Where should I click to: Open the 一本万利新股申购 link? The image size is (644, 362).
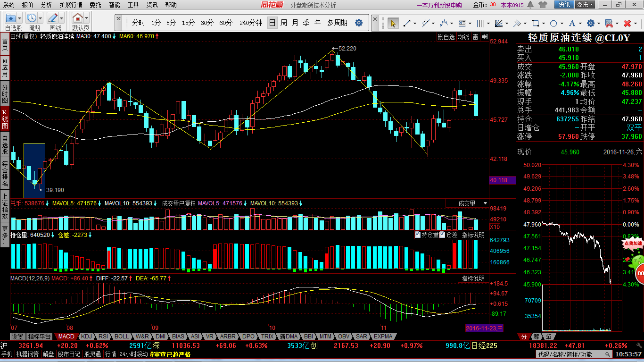coord(439,5)
